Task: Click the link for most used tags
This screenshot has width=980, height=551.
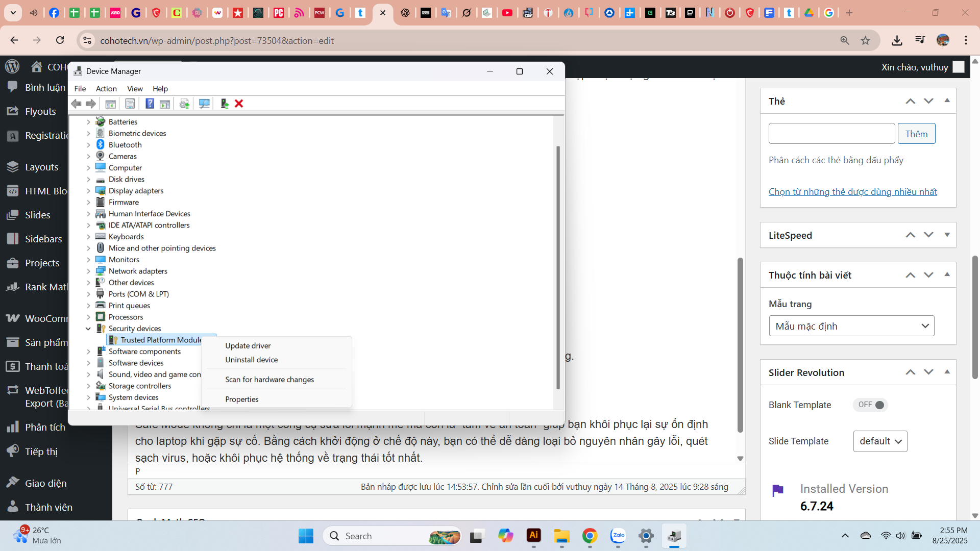Action: 852,191
